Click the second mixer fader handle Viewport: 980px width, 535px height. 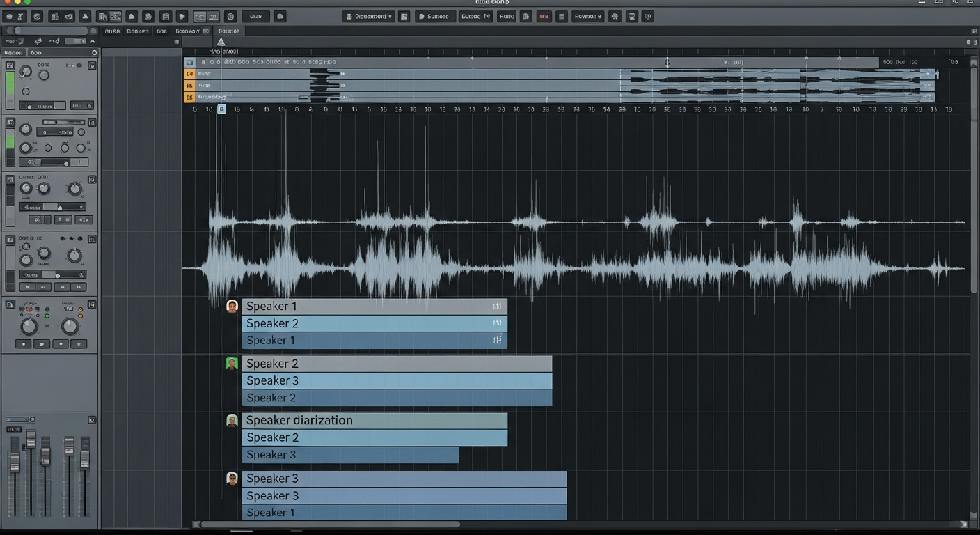[x=31, y=440]
